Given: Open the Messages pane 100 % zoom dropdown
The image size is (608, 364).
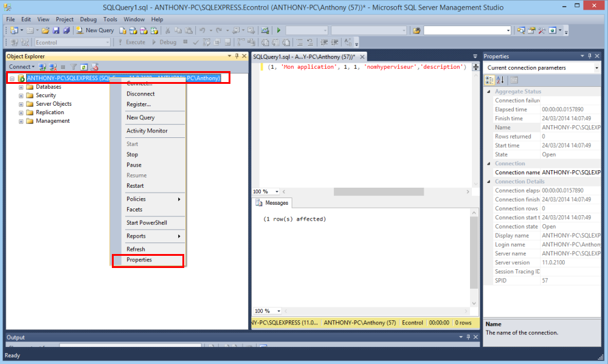Looking at the screenshot, I should pos(278,311).
